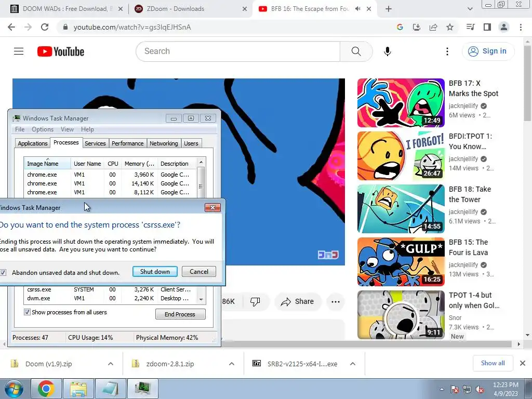Switch to the Users tab

pyautogui.click(x=191, y=143)
